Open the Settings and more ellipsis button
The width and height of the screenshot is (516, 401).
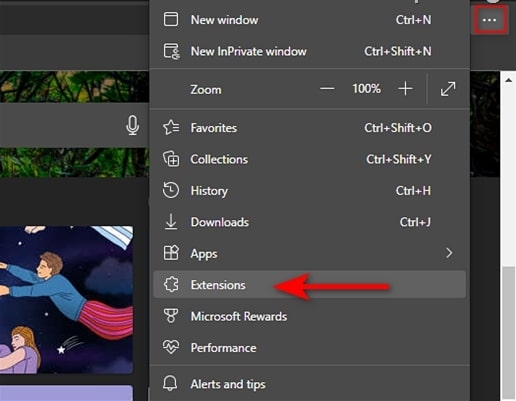[489, 20]
